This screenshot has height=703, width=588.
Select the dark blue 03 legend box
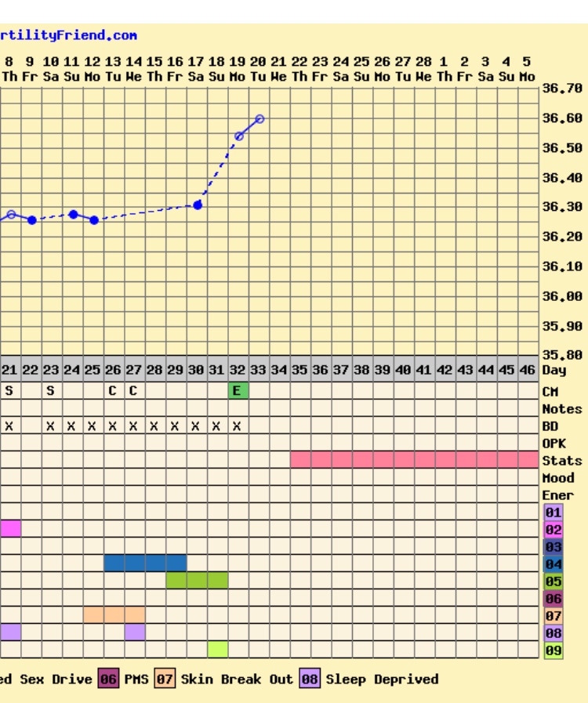[x=554, y=547]
